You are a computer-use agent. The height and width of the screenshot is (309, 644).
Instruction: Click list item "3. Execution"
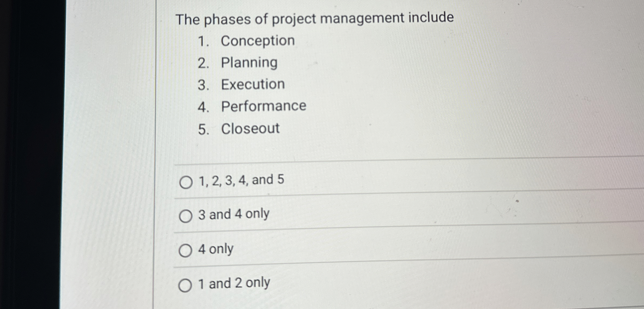coord(241,84)
